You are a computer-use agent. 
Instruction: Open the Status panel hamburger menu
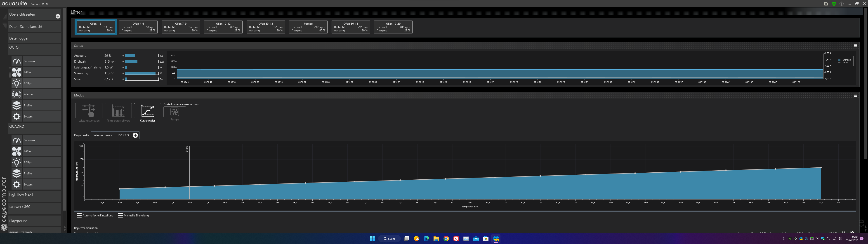[855, 45]
